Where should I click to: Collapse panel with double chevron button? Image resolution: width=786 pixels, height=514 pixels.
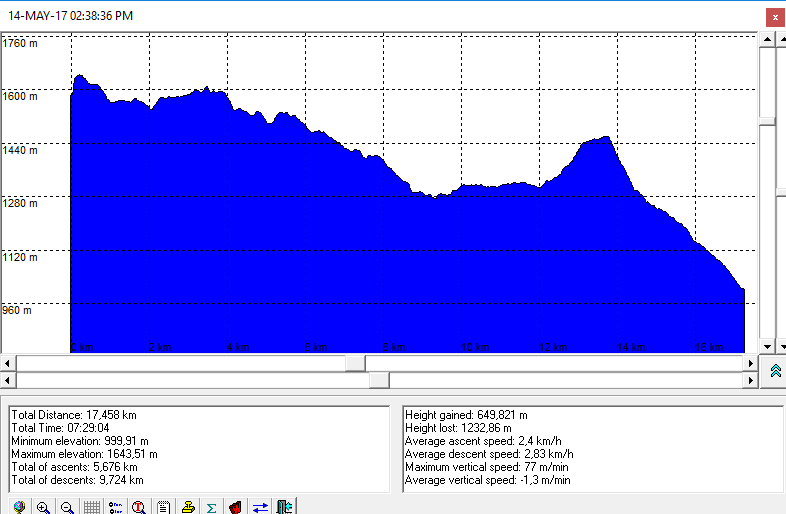coord(774,371)
